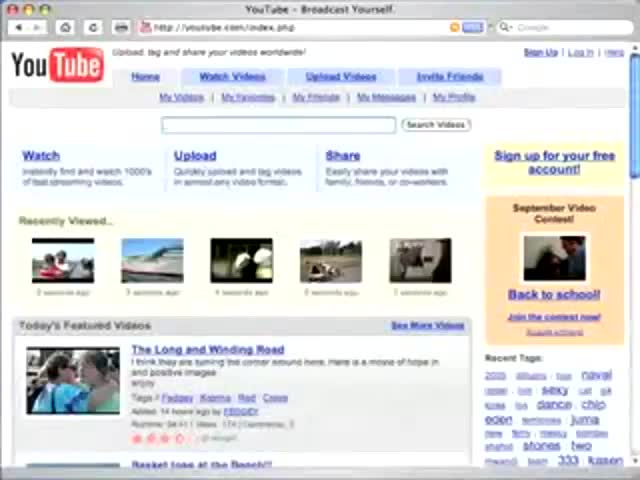Click the star rating under Long and Winding Road
This screenshot has width=640, height=480.
[160, 438]
